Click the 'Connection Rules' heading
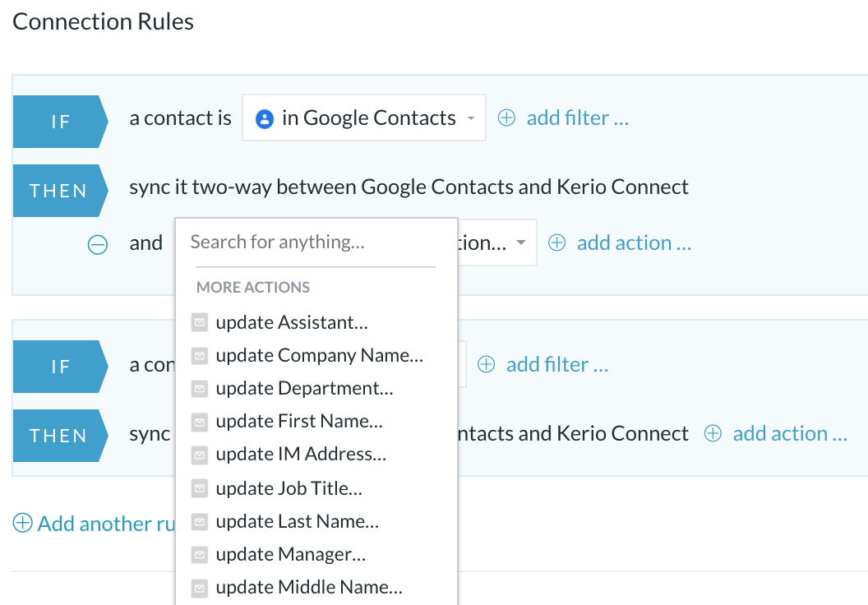Viewport: 868px width, 605px height. pyautogui.click(x=103, y=21)
